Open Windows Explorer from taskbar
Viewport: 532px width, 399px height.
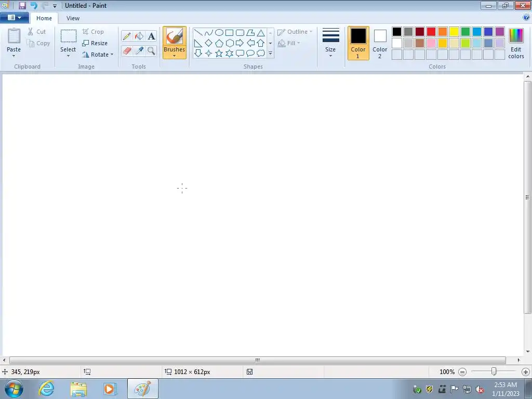(x=78, y=389)
